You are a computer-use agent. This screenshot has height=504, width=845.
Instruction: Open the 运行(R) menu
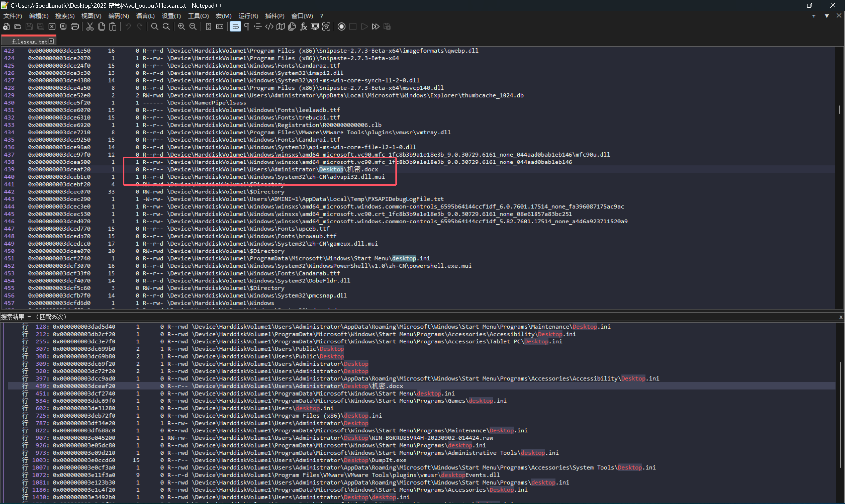click(x=248, y=16)
